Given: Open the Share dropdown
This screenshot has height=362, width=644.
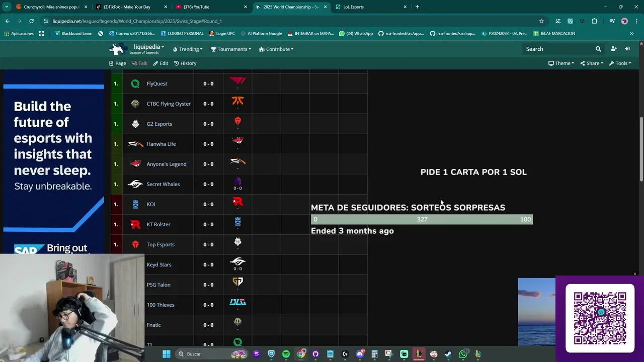Looking at the screenshot, I should (592, 63).
